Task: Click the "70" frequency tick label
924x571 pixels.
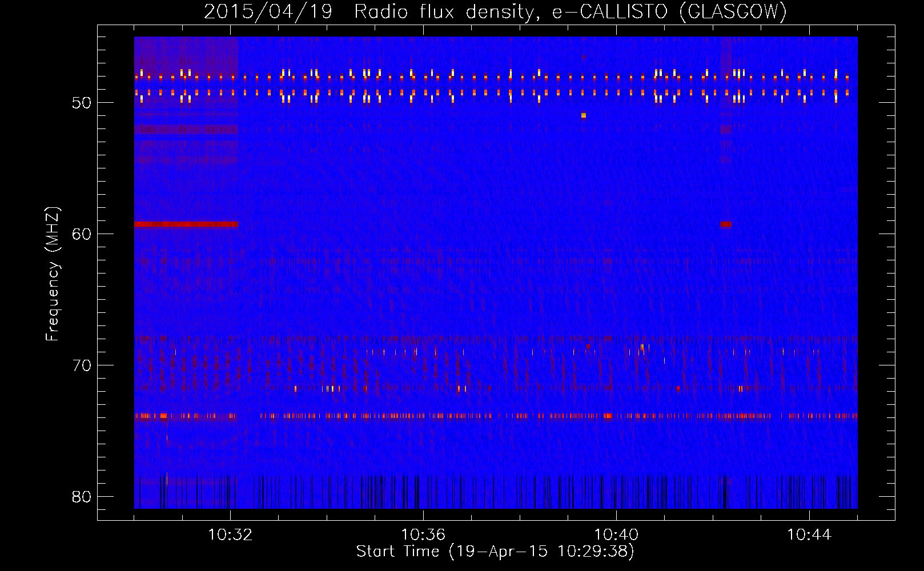Action: 82,365
